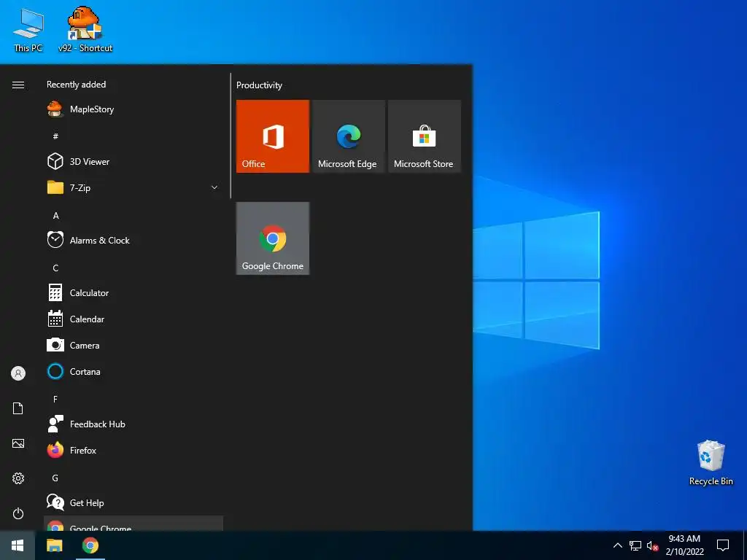
Task: Select the v92 - Shortcut desktop icon
Action: (x=85, y=29)
